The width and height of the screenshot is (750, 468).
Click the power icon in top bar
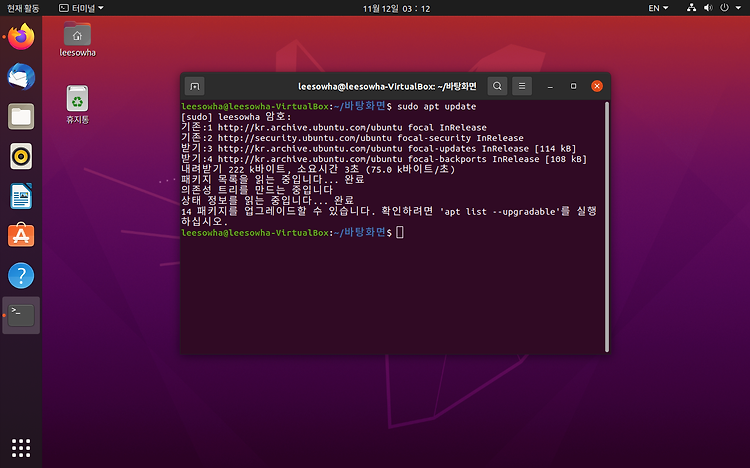(x=725, y=8)
